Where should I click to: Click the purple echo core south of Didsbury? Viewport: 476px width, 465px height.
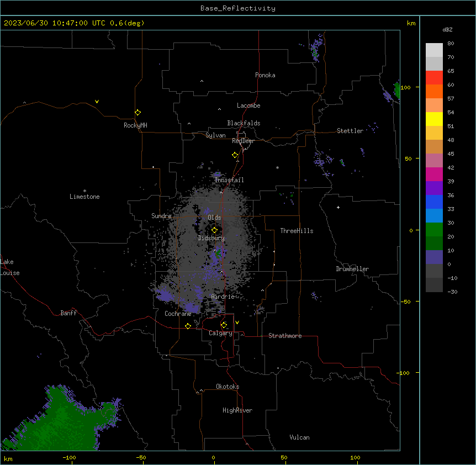pos(218,255)
